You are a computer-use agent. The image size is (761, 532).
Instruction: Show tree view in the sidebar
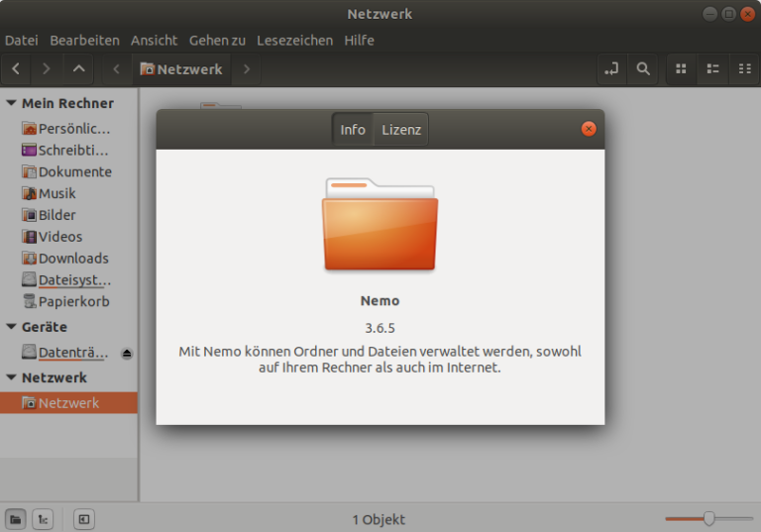coord(43,519)
